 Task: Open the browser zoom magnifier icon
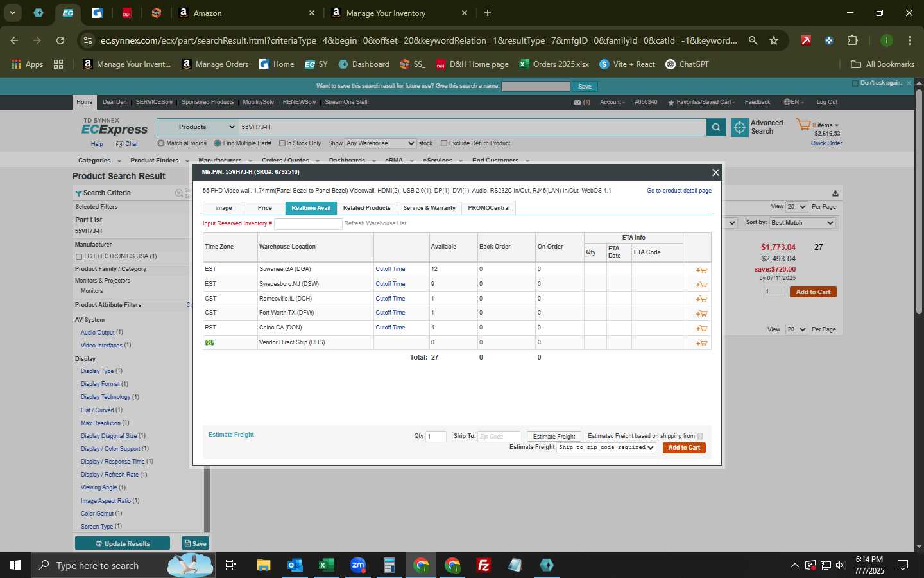(x=753, y=40)
